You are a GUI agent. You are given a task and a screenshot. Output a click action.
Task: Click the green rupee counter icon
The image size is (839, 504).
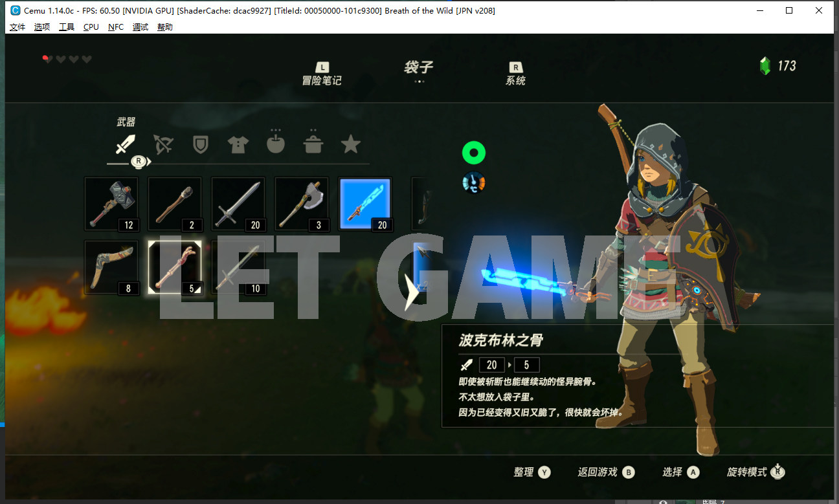tap(765, 65)
